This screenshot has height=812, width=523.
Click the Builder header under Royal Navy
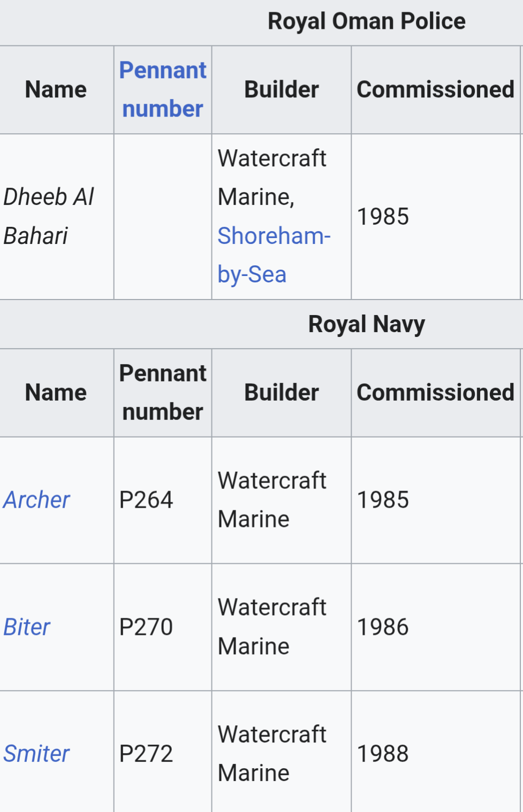[282, 393]
